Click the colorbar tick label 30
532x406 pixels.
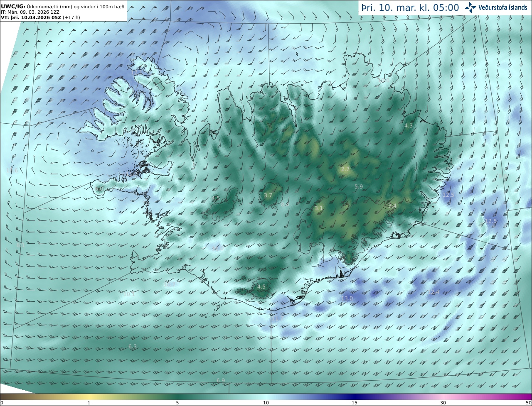443,403
